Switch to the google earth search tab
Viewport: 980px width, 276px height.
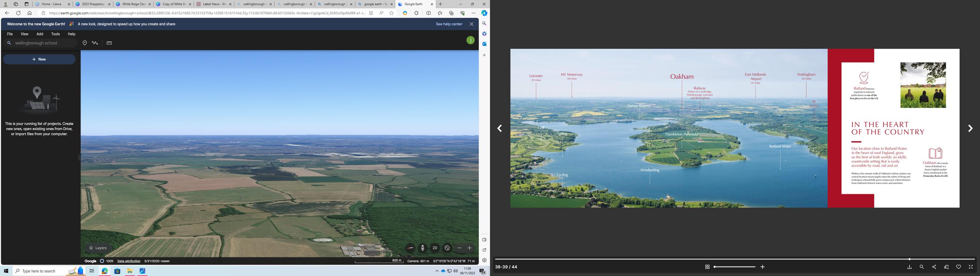tap(375, 4)
